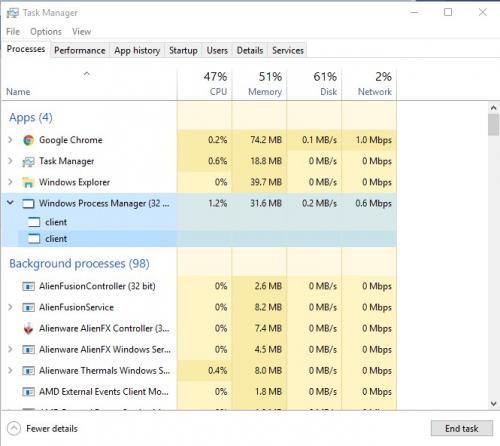Sort by the CPU column header
500x446 pixels.
coord(205,83)
